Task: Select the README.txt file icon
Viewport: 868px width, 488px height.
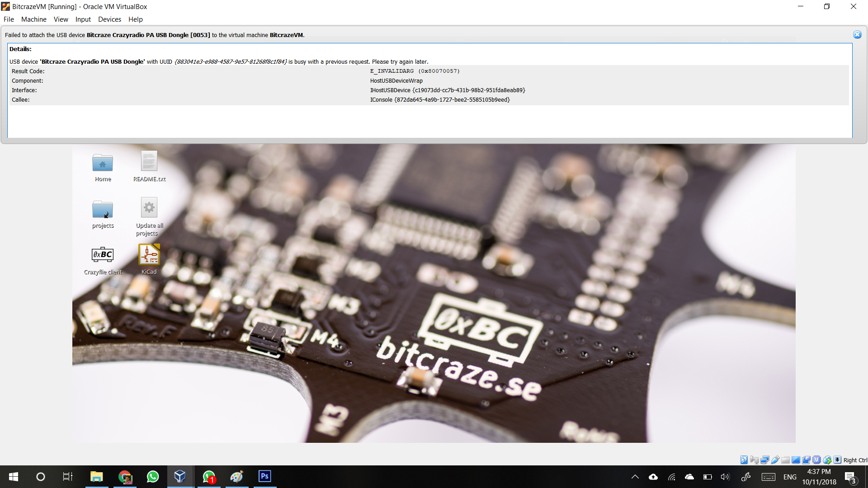Action: [x=149, y=162]
